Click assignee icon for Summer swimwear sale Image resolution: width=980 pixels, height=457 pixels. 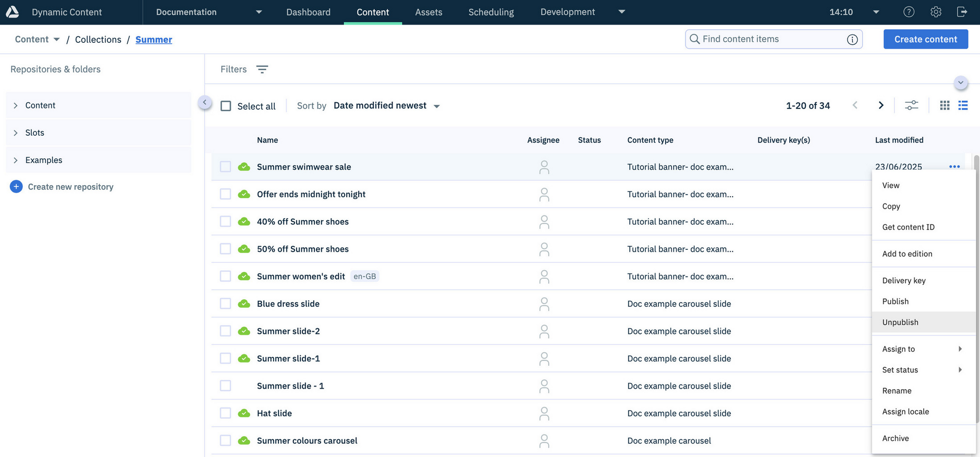coord(544,167)
